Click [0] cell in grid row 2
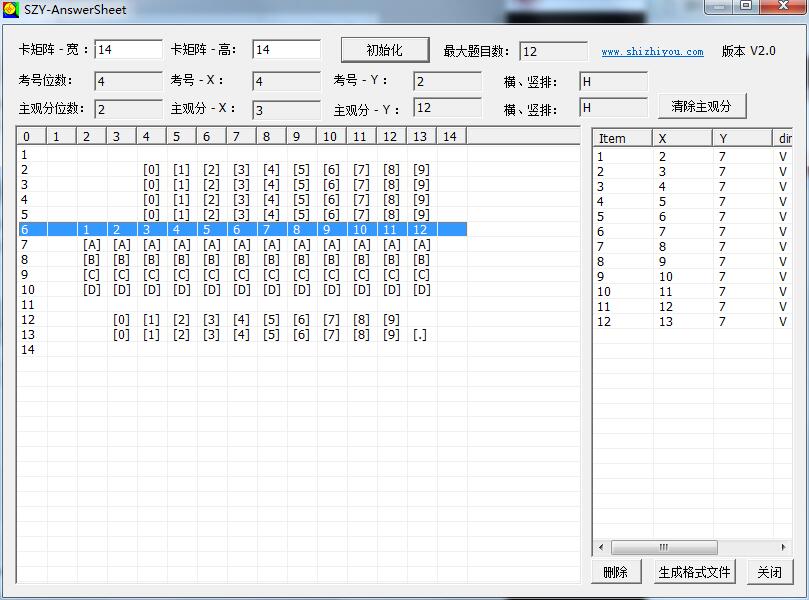Image resolution: width=809 pixels, height=600 pixels. pyautogui.click(x=151, y=170)
